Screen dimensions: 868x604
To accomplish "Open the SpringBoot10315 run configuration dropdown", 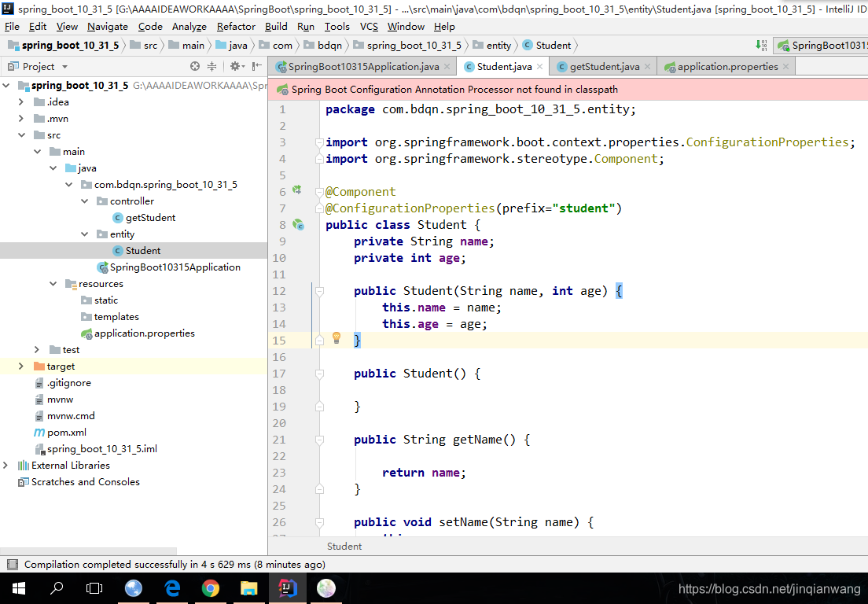I will (822, 46).
